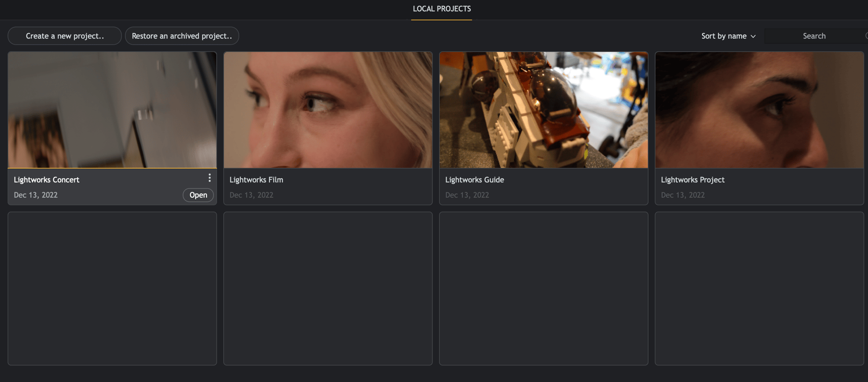Click Restore an archived project button

(x=182, y=36)
